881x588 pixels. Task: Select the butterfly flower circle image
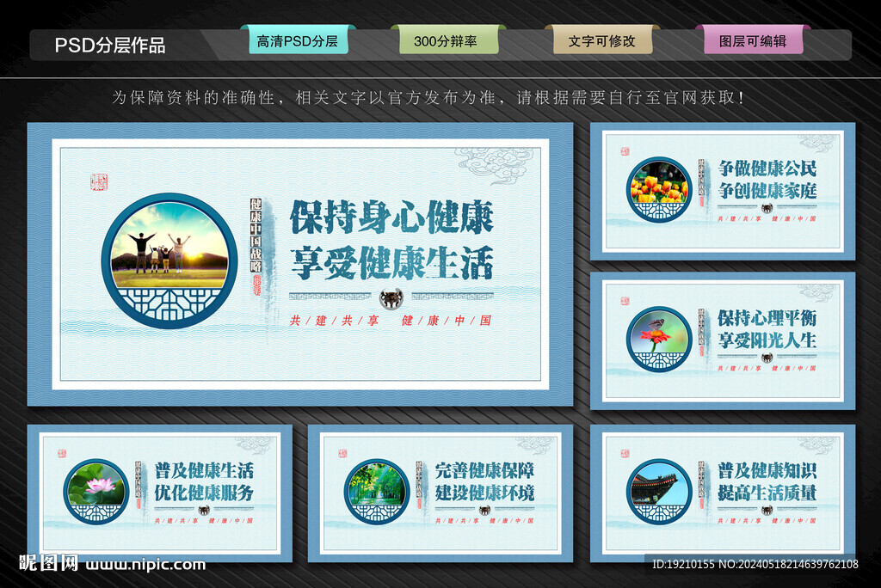pos(659,340)
